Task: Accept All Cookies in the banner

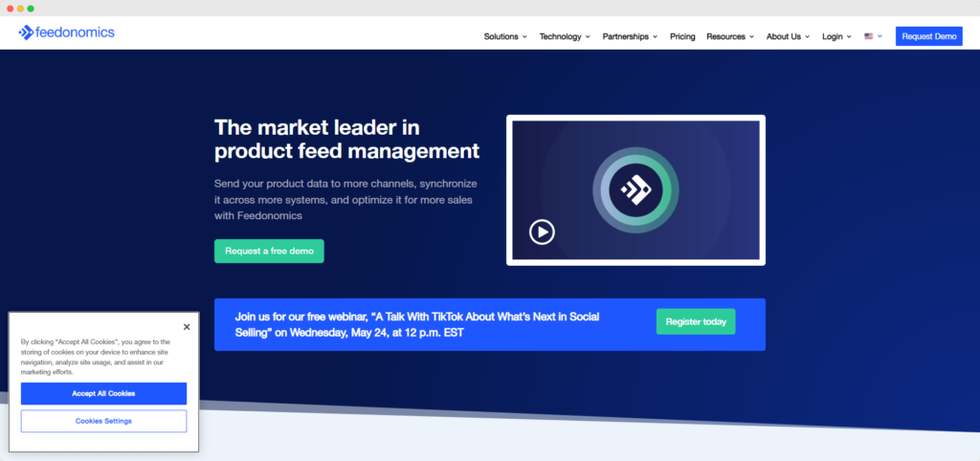Action: [103, 393]
